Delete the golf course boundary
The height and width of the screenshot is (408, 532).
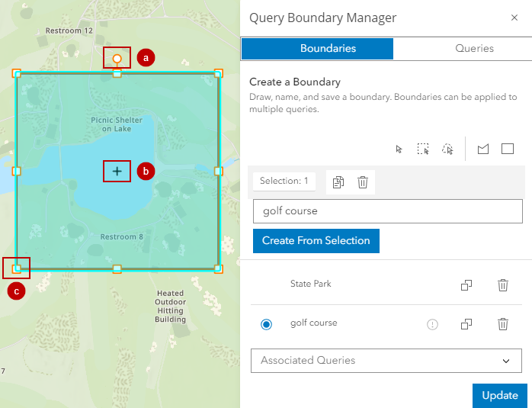[503, 324]
